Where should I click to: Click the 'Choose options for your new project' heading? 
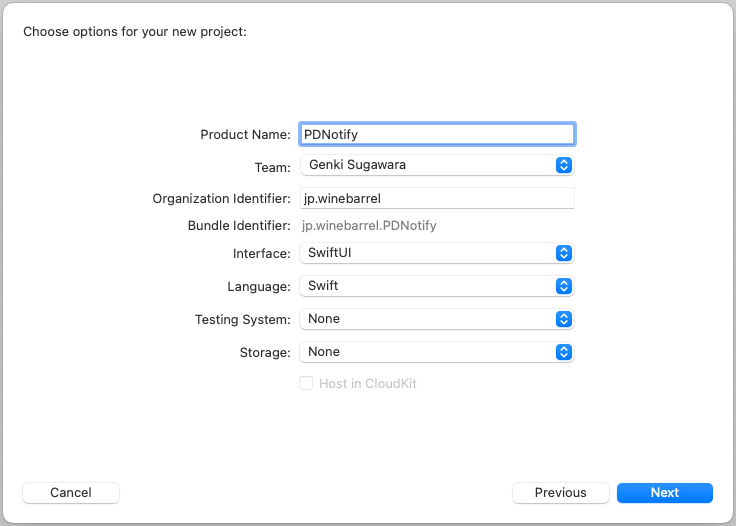(x=135, y=32)
